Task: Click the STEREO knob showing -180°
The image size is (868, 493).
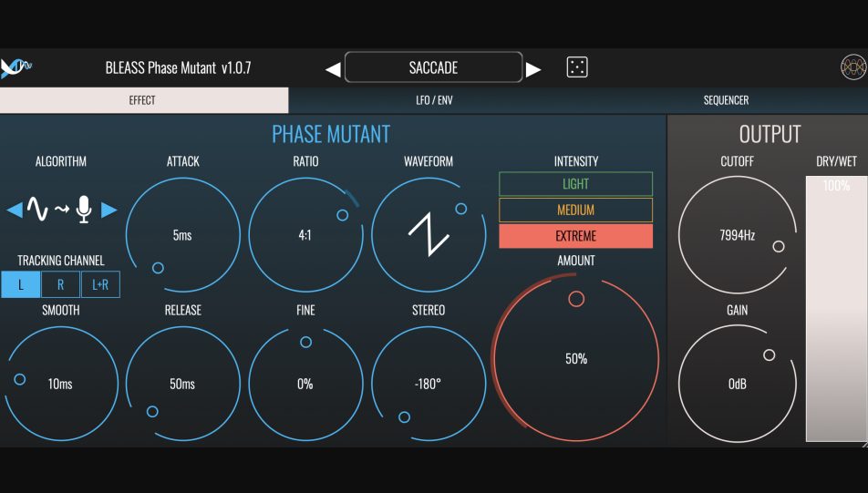Action: 429,384
